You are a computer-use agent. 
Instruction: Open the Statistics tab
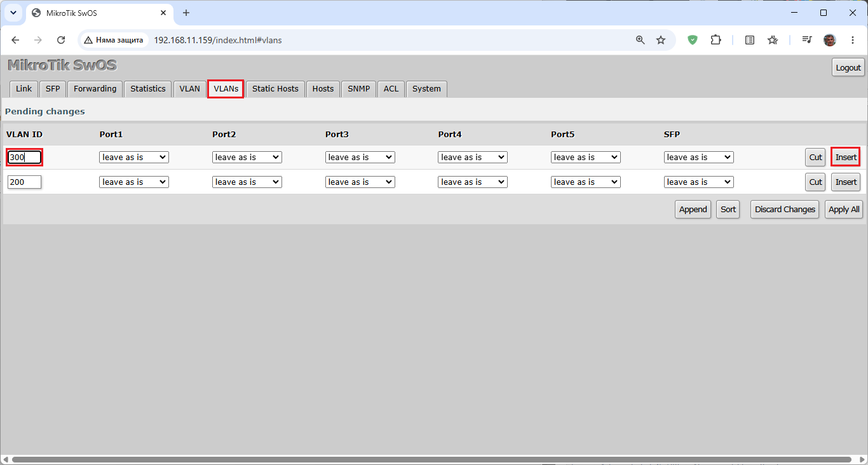pyautogui.click(x=148, y=89)
